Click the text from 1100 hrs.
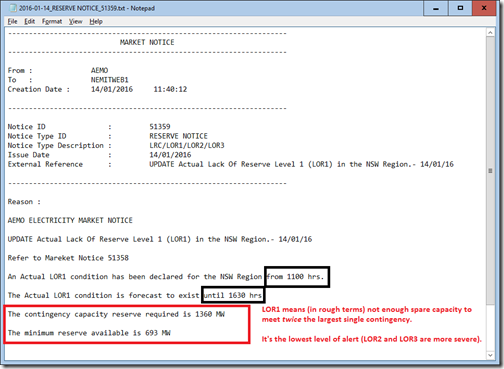This screenshot has height=369, width=504. pyautogui.click(x=295, y=277)
